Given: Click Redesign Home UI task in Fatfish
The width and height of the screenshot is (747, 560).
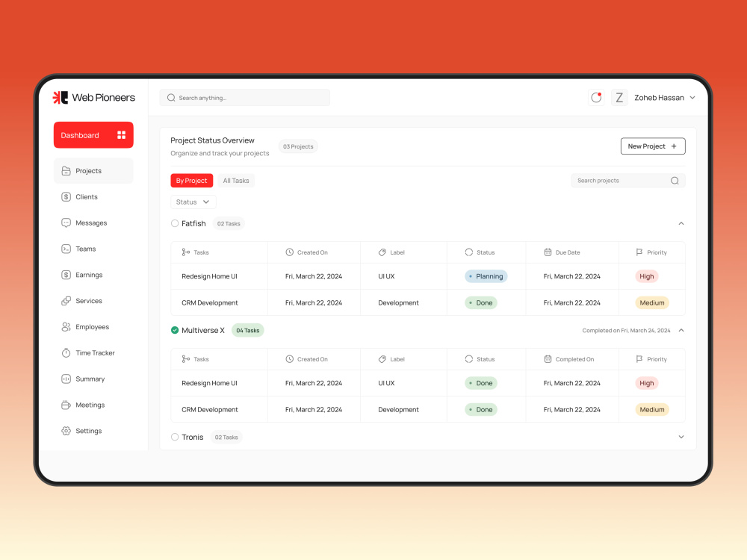Looking at the screenshot, I should (x=209, y=276).
